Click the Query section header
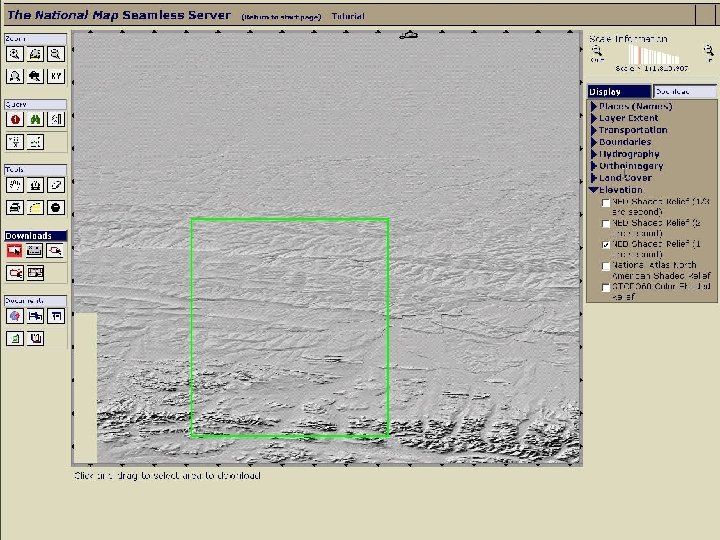Screen dimensions: 720x540 tap(35, 104)
